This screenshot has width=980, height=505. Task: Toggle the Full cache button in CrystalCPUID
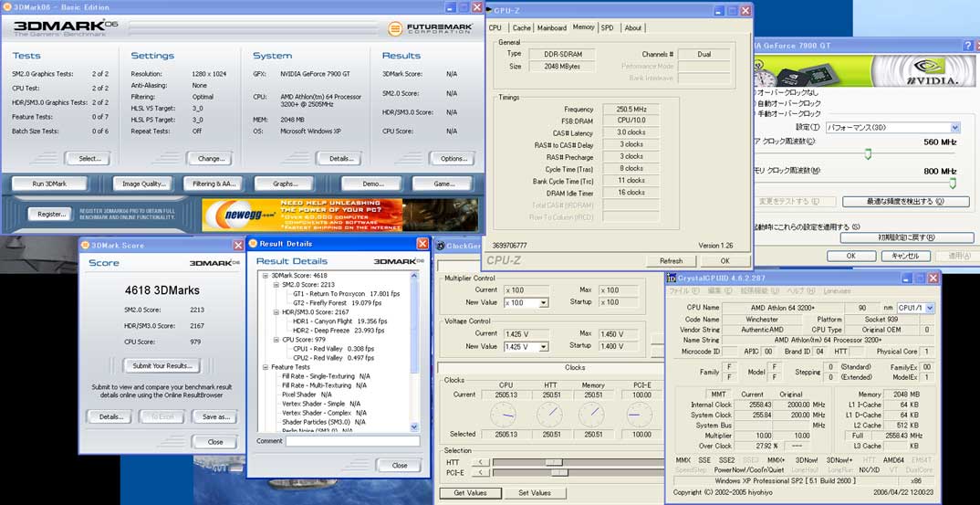tap(858, 435)
